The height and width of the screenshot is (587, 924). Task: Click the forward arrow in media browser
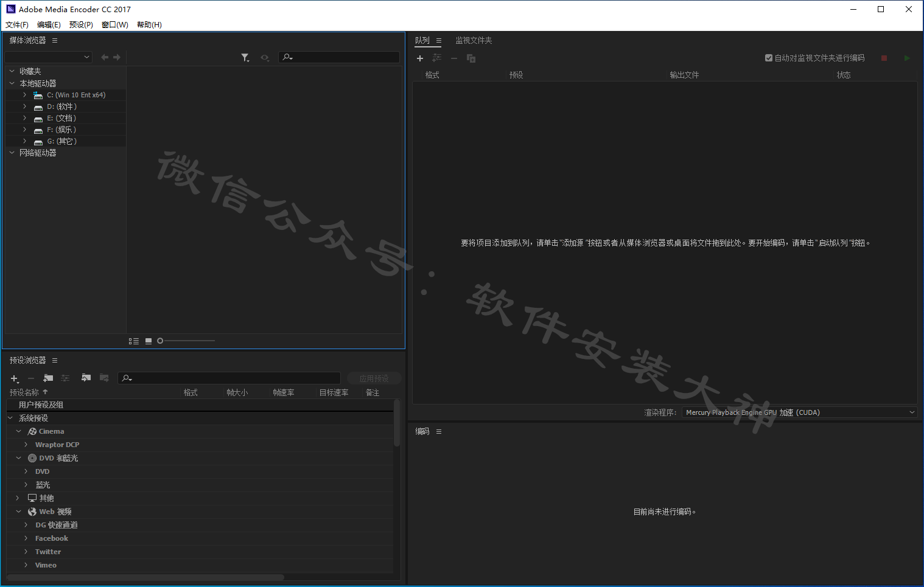click(x=117, y=57)
